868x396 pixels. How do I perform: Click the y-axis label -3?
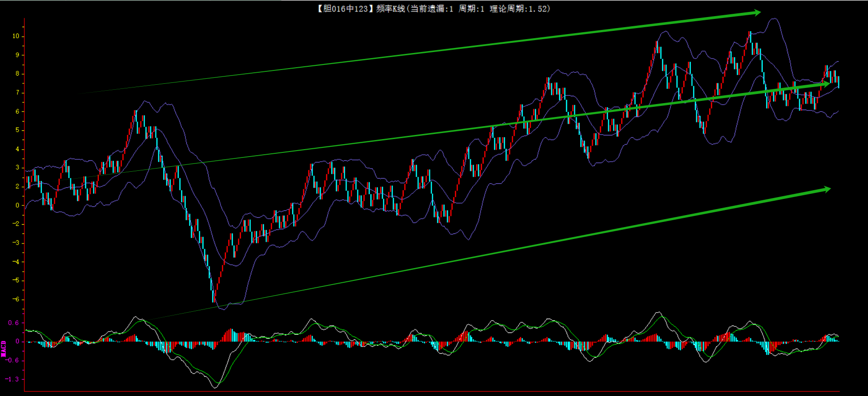[16, 243]
